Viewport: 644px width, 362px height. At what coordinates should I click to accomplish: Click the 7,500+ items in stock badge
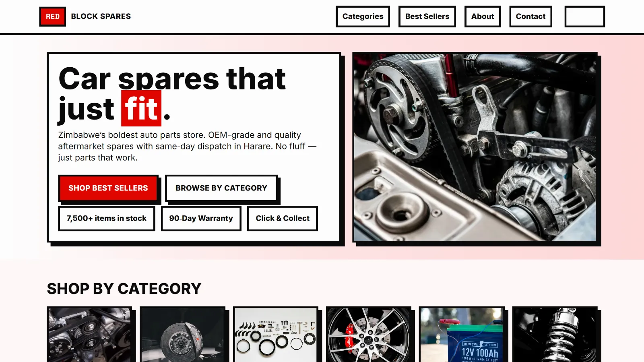107,218
